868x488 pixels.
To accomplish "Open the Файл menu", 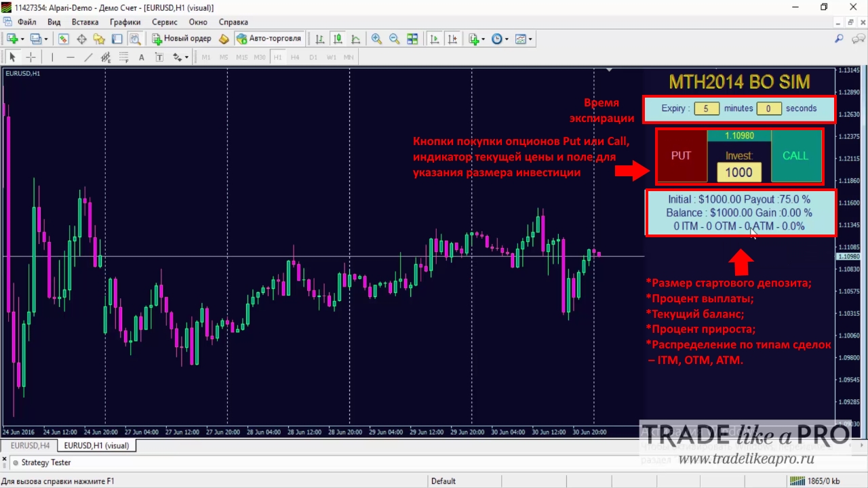I will point(26,22).
